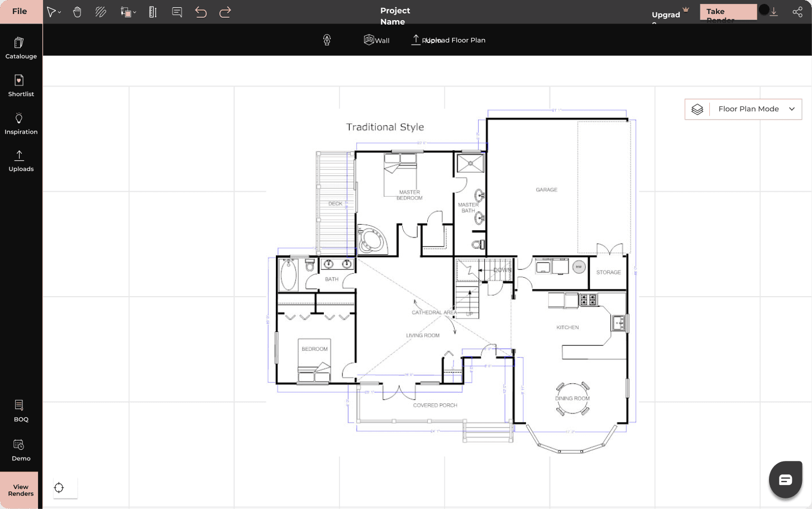
Task: Click the Take Render button
Action: coord(728,12)
